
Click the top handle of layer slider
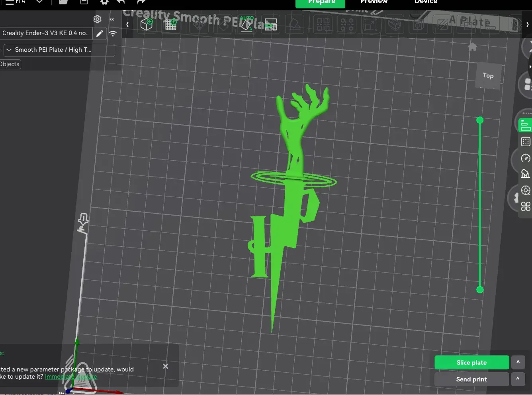pos(480,120)
